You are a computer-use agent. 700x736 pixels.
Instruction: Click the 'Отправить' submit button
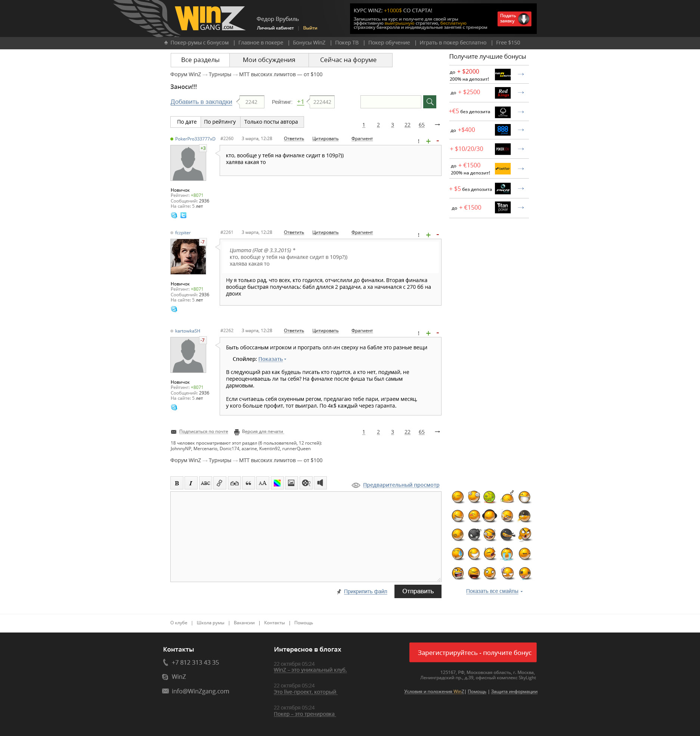click(418, 591)
